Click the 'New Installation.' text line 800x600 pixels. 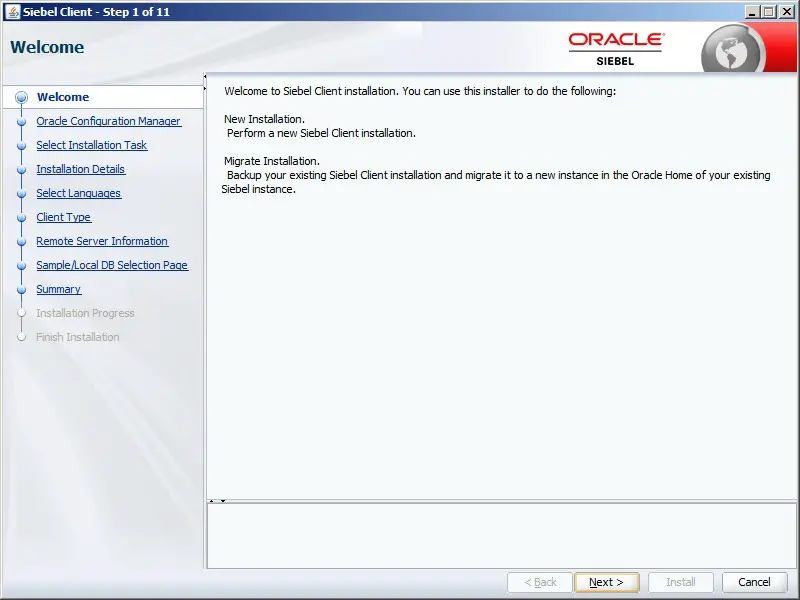pyautogui.click(x=264, y=119)
